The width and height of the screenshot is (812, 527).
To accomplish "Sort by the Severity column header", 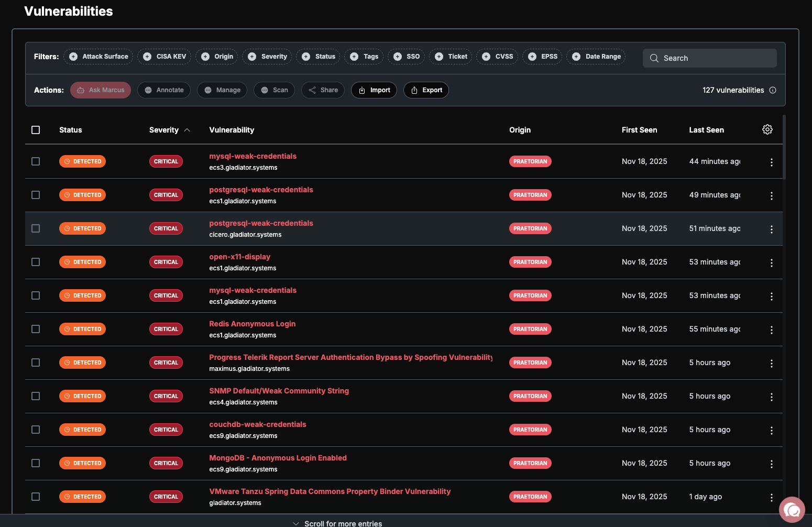I will (x=169, y=130).
